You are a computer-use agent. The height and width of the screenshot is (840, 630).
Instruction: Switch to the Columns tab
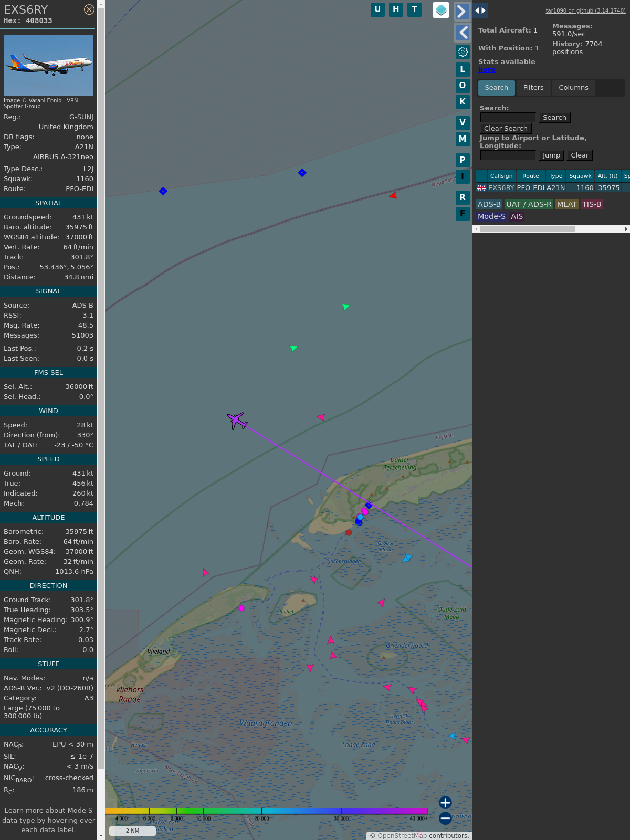(573, 88)
